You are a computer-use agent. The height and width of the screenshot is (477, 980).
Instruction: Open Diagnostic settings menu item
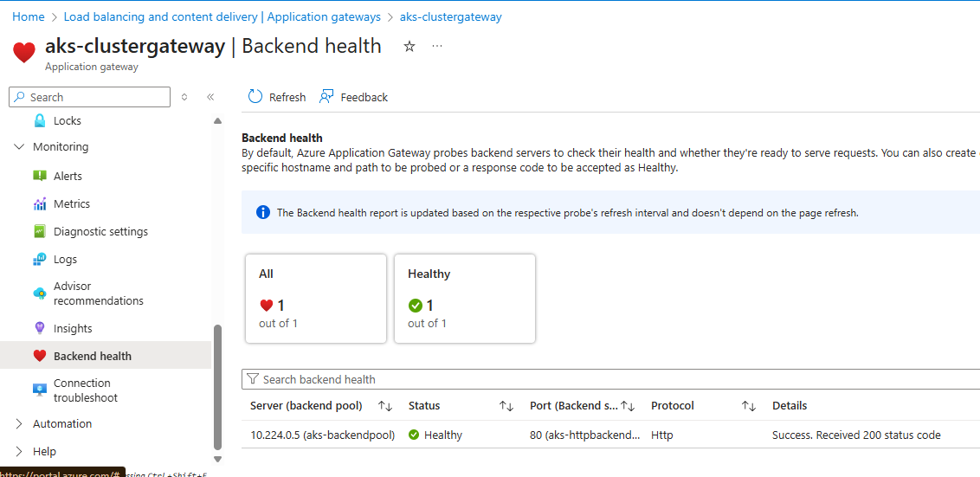[x=100, y=231]
